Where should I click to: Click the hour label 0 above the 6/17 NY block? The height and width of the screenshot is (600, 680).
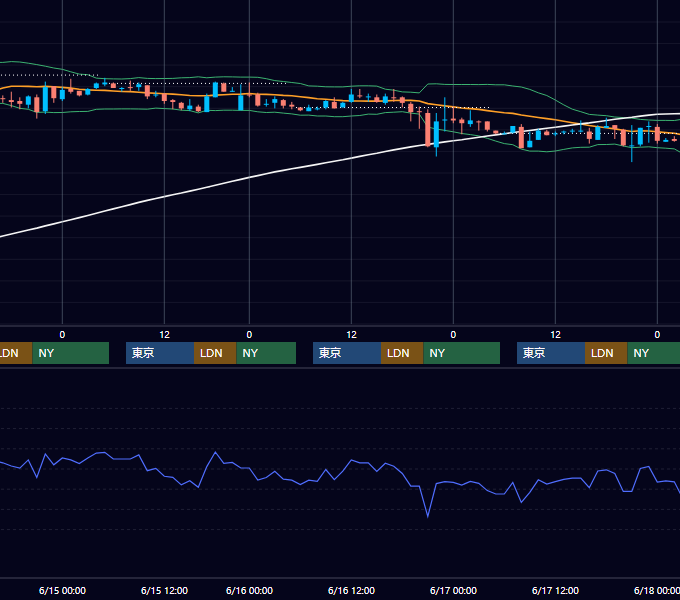[x=453, y=335]
